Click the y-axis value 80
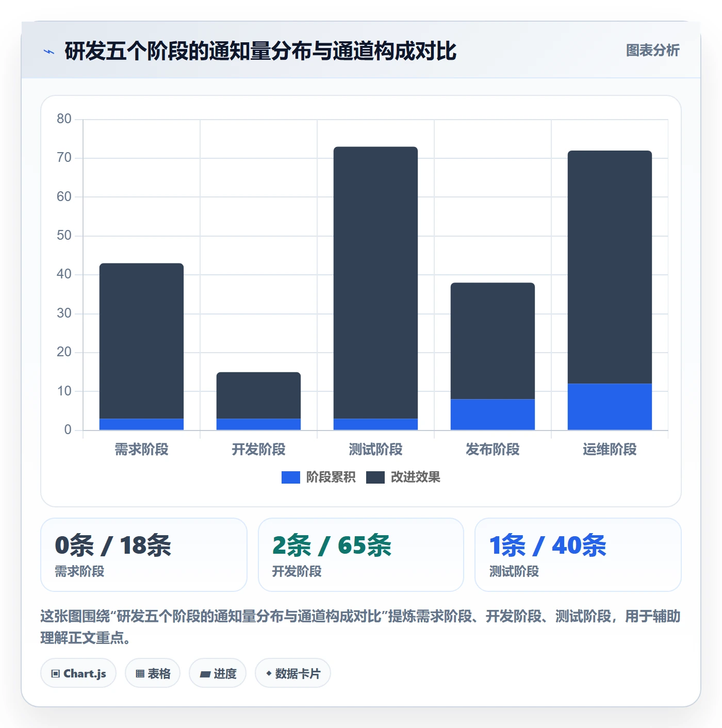The width and height of the screenshot is (722, 728). point(64,119)
